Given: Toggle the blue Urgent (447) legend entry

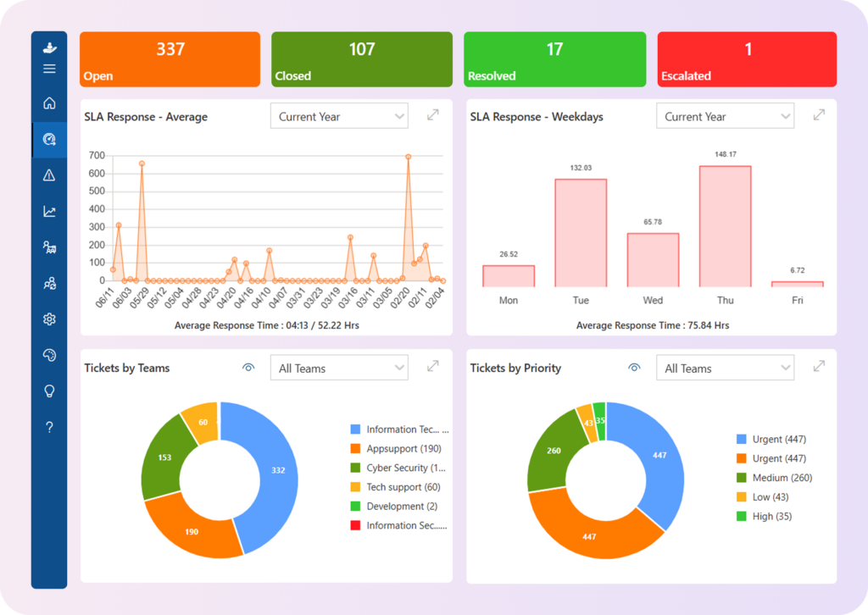Looking at the screenshot, I should click(x=771, y=439).
